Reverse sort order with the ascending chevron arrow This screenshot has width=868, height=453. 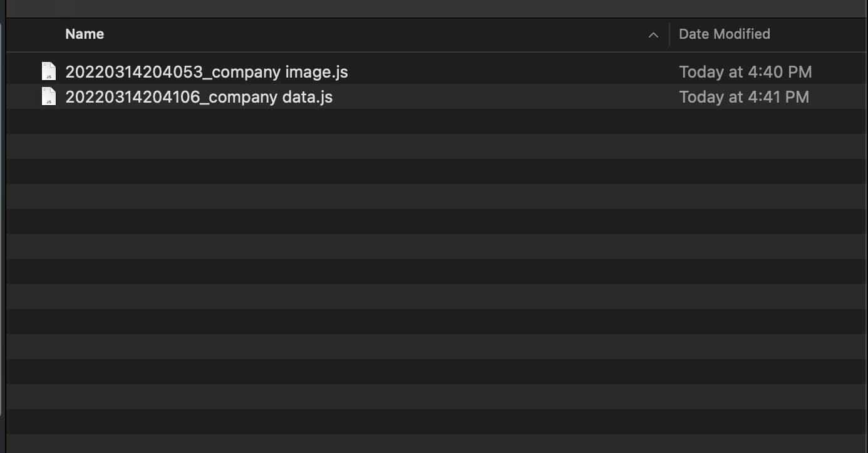[653, 35]
